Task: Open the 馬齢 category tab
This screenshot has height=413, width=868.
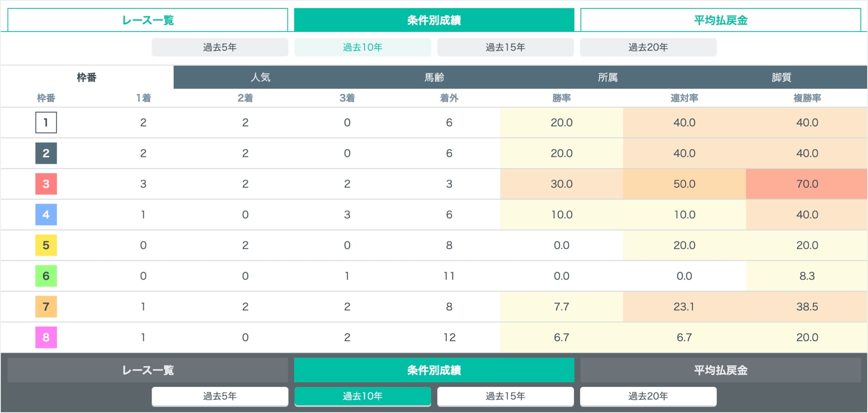Action: pos(434,77)
